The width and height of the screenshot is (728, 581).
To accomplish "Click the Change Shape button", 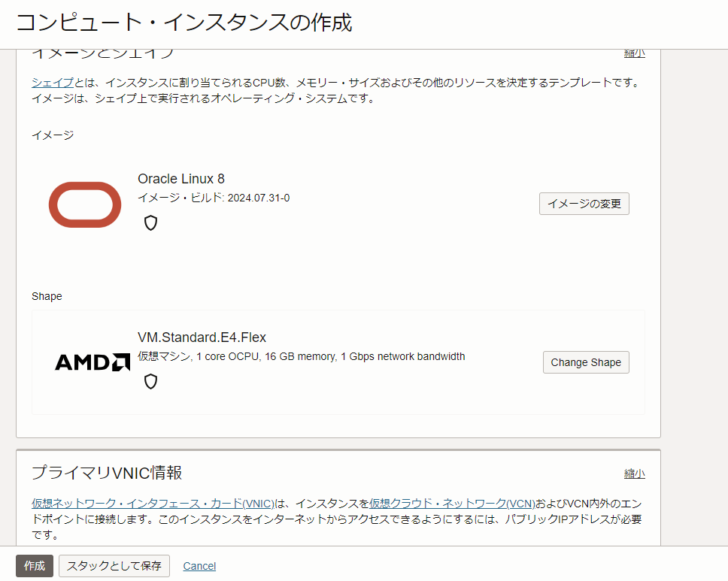I will click(x=586, y=362).
